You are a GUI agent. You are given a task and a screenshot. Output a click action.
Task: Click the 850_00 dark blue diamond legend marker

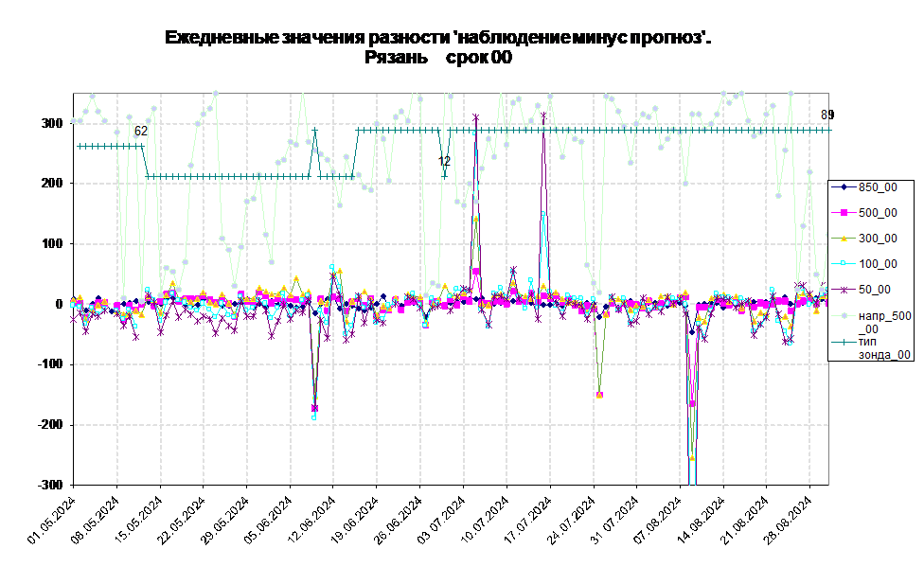pyautogui.click(x=844, y=187)
